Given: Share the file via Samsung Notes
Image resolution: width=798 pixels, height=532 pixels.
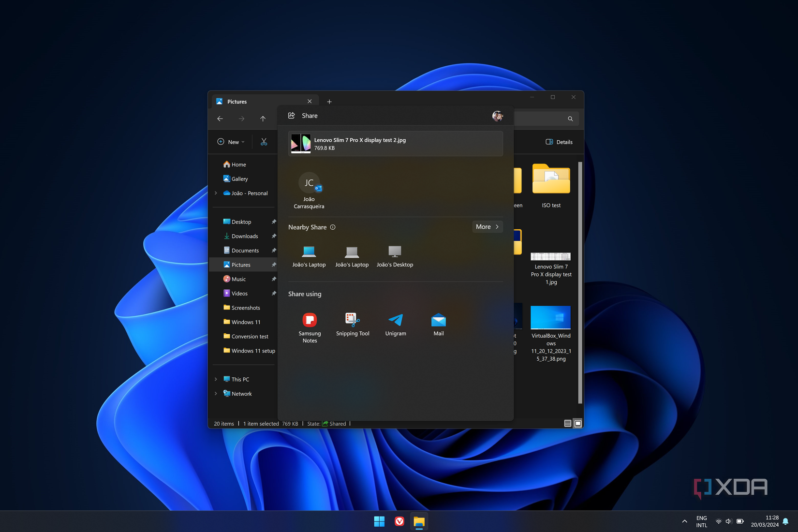Looking at the screenshot, I should pos(310,325).
